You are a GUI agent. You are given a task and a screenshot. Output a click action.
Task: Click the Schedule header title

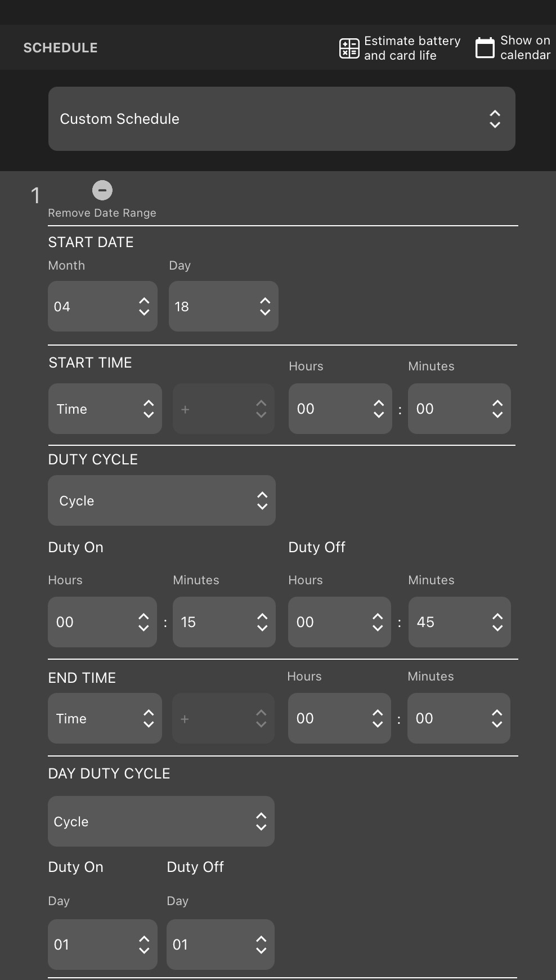point(60,47)
